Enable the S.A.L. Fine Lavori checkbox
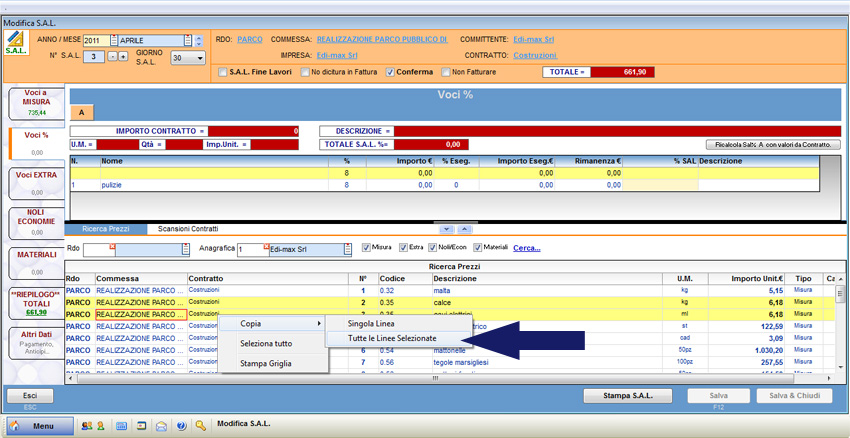The height and width of the screenshot is (438, 850). point(222,72)
